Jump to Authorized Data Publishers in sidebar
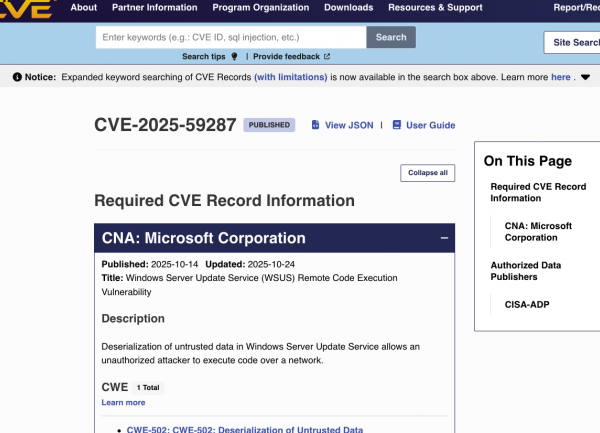 click(x=526, y=271)
